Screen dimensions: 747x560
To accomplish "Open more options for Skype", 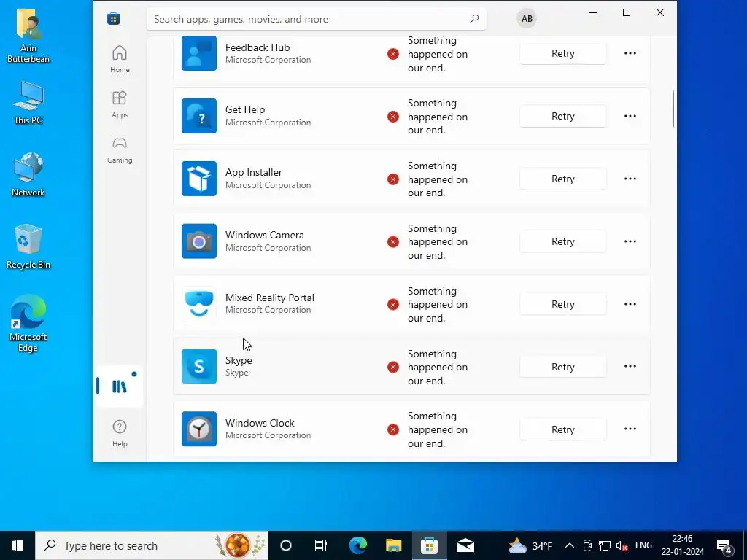I will (x=630, y=366).
